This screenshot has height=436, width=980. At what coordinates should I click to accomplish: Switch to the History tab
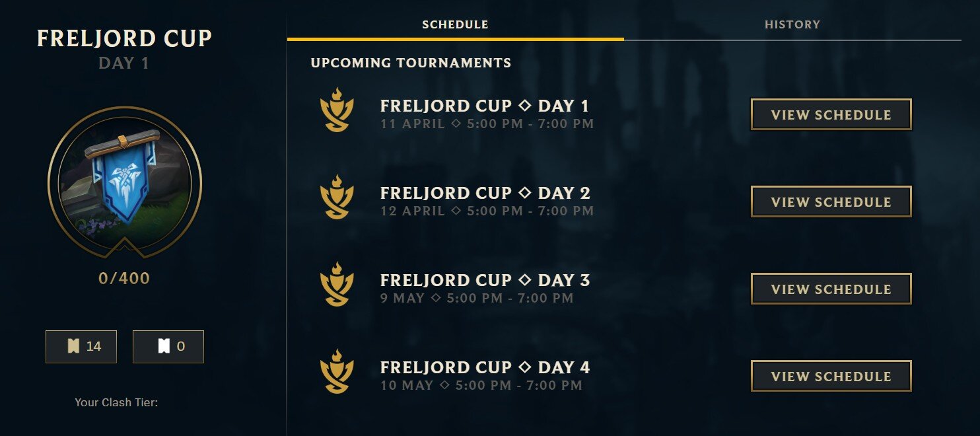click(x=792, y=25)
